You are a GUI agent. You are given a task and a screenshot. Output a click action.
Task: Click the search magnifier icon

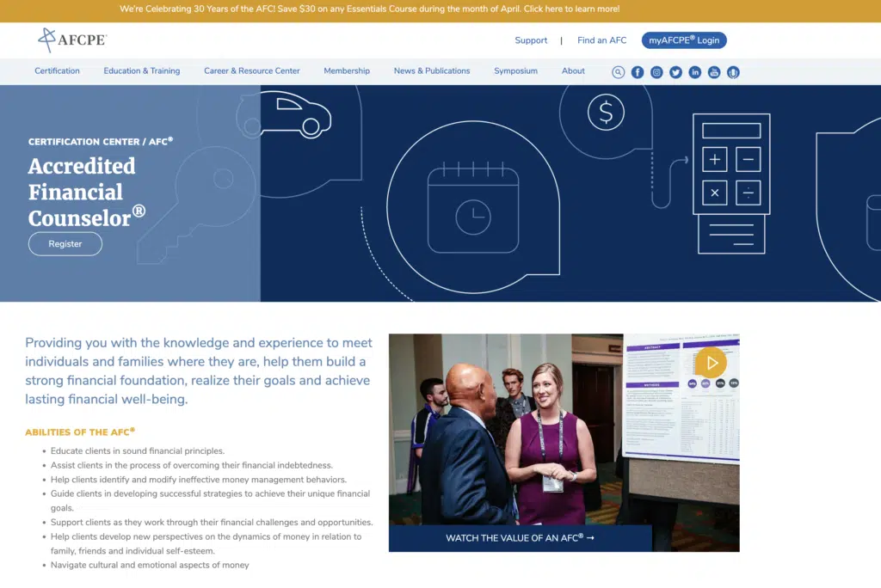coord(618,72)
